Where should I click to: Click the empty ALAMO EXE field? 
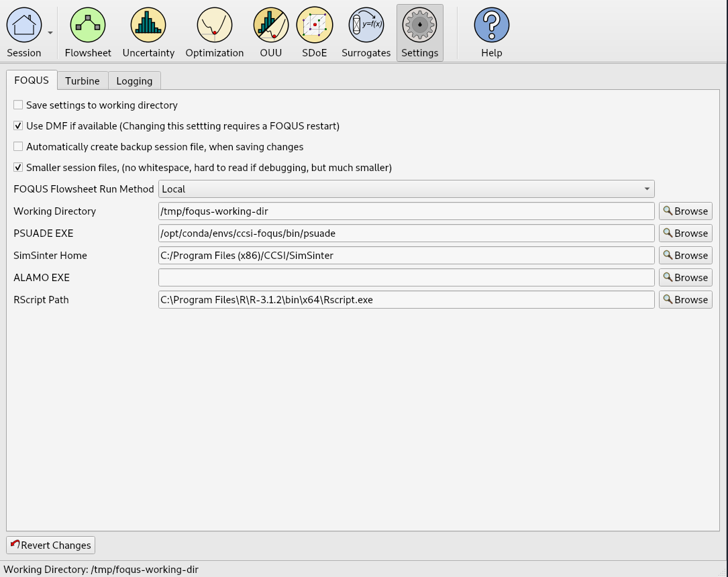click(x=406, y=278)
